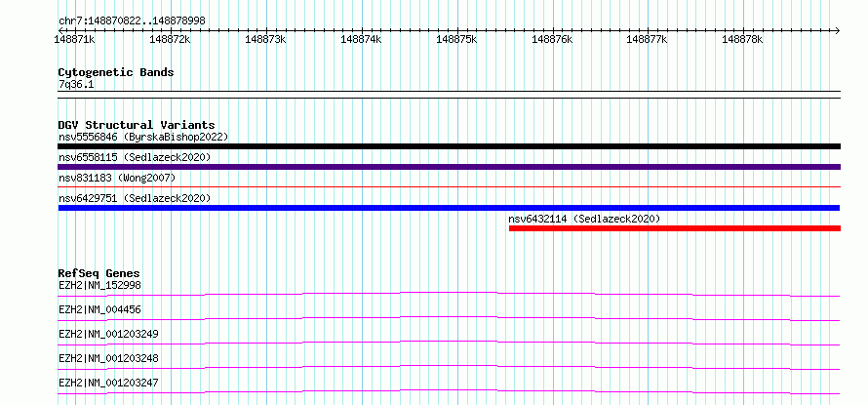Click the ruler's right arrowhead
The width and height of the screenshot is (868, 405).
pos(838,30)
